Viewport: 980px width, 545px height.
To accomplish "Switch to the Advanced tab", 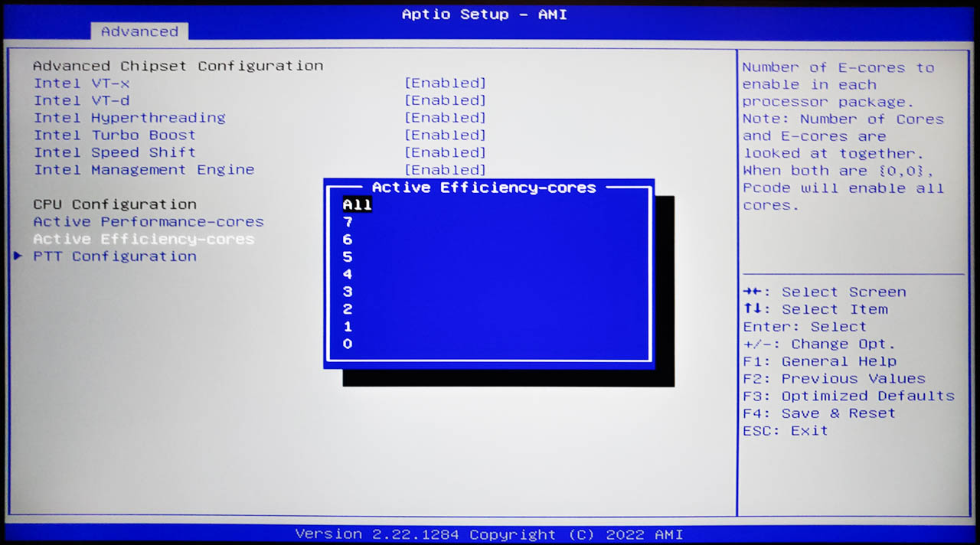I will click(139, 31).
